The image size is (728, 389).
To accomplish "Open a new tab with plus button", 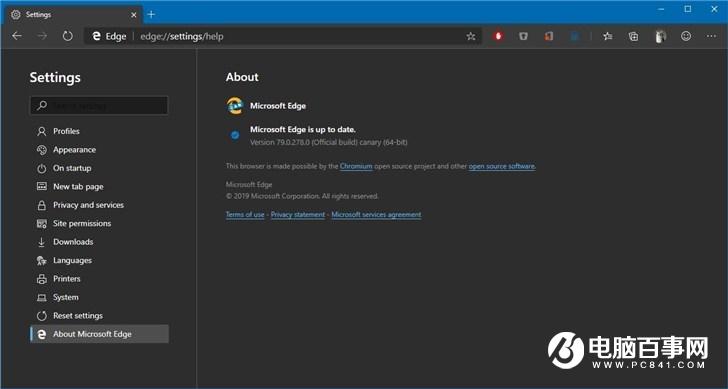I will (151, 14).
